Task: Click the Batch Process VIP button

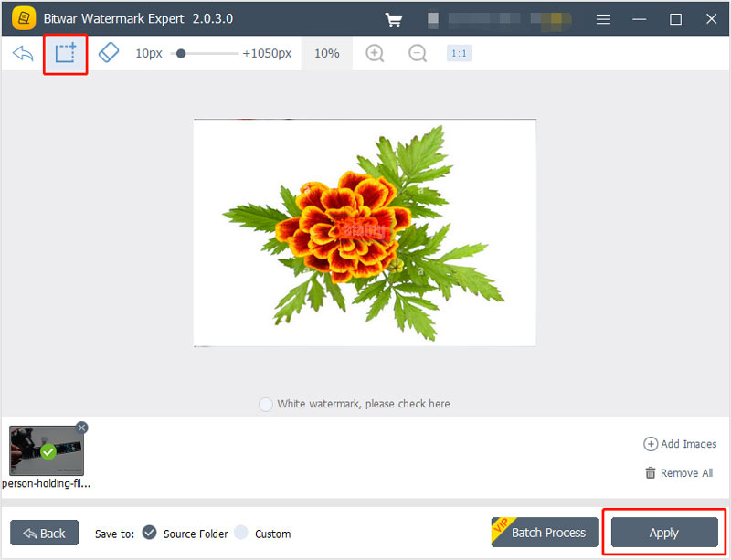Action: [545, 532]
